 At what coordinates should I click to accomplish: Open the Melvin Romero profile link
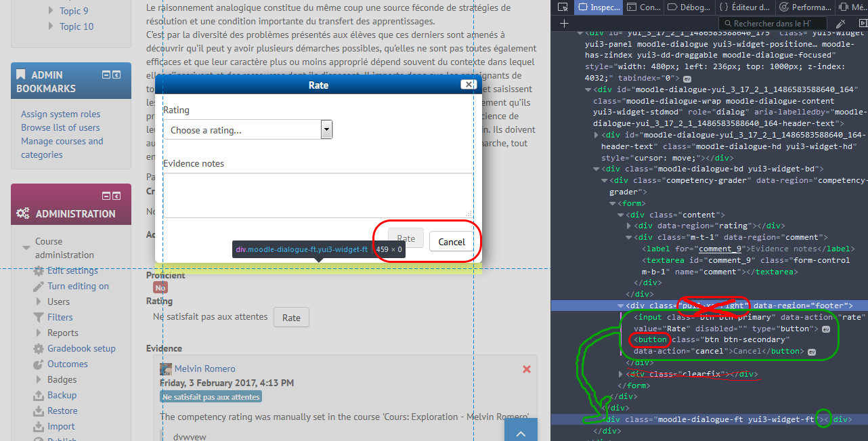pos(205,369)
